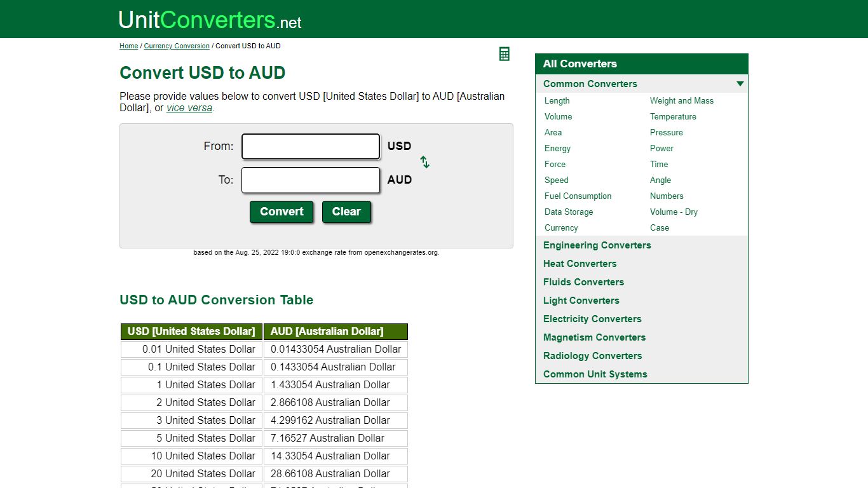
Task: Go to Home breadcrumb
Action: pos(128,46)
